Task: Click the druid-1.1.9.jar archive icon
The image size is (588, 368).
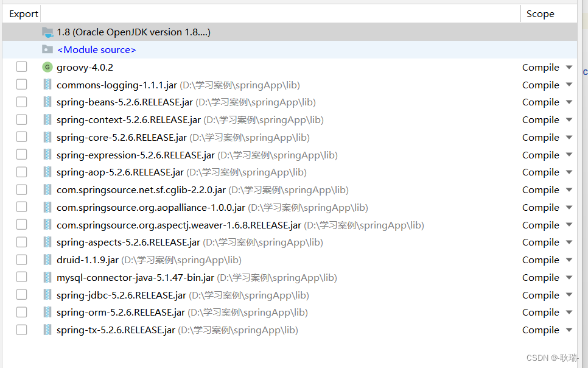Action: coord(47,260)
